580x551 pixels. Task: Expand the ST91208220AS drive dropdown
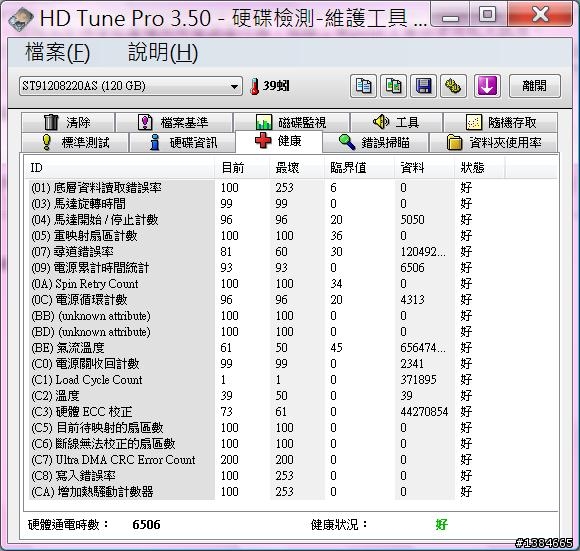[131, 86]
